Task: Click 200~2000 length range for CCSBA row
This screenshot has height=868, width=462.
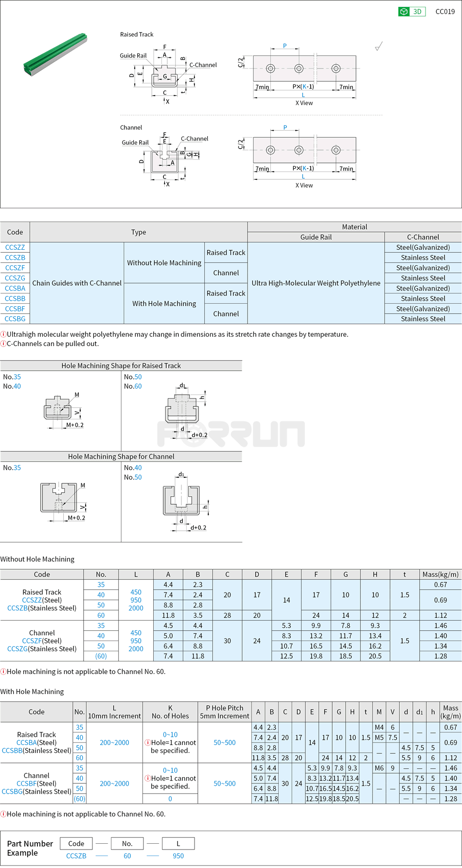Action: coord(114,743)
